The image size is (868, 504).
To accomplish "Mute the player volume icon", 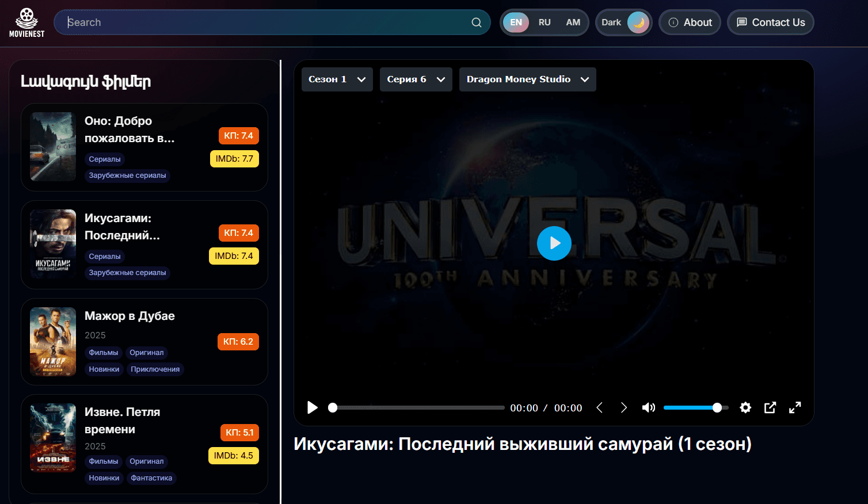I will click(x=648, y=407).
